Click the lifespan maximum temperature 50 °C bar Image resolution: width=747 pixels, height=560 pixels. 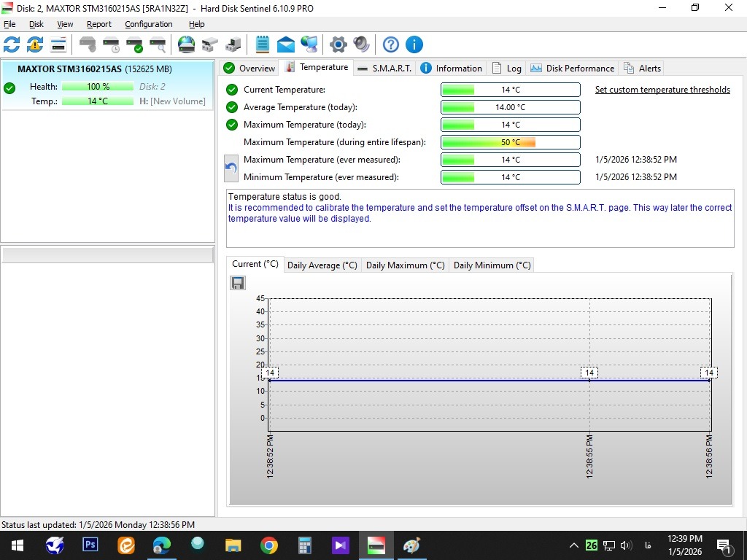click(510, 142)
